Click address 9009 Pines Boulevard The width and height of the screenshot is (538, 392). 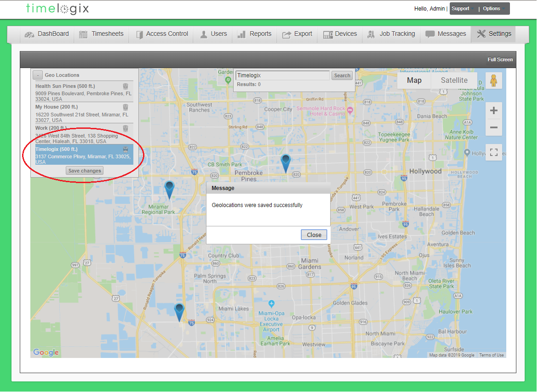point(83,96)
